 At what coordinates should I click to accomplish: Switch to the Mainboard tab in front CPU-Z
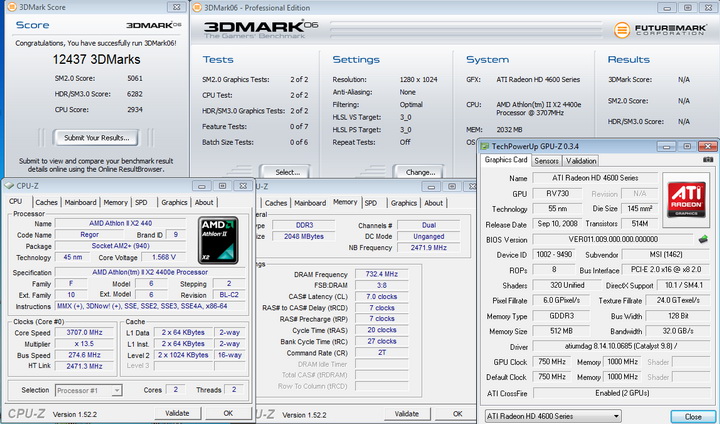point(80,202)
